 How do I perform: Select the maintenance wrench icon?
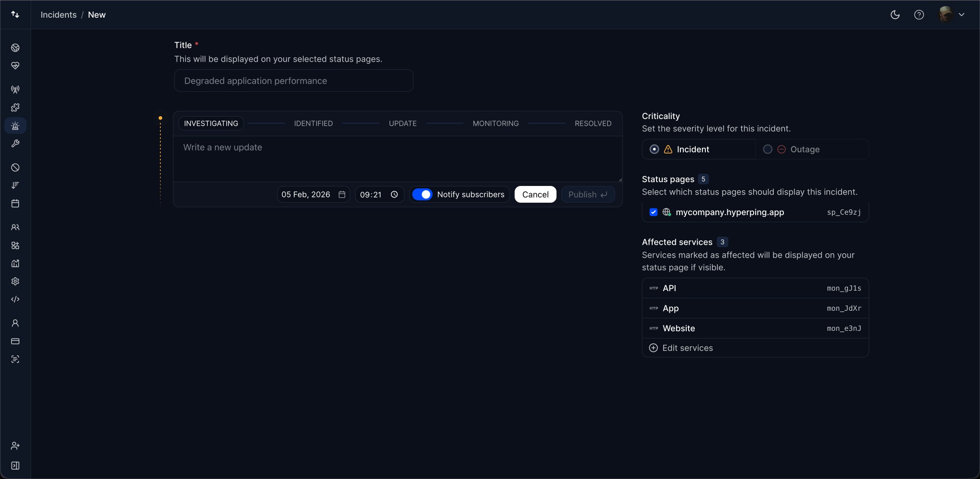15,144
